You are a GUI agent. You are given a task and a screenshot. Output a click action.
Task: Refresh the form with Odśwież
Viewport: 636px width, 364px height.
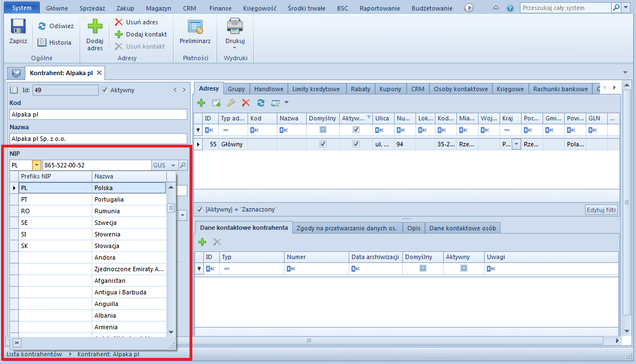(56, 26)
